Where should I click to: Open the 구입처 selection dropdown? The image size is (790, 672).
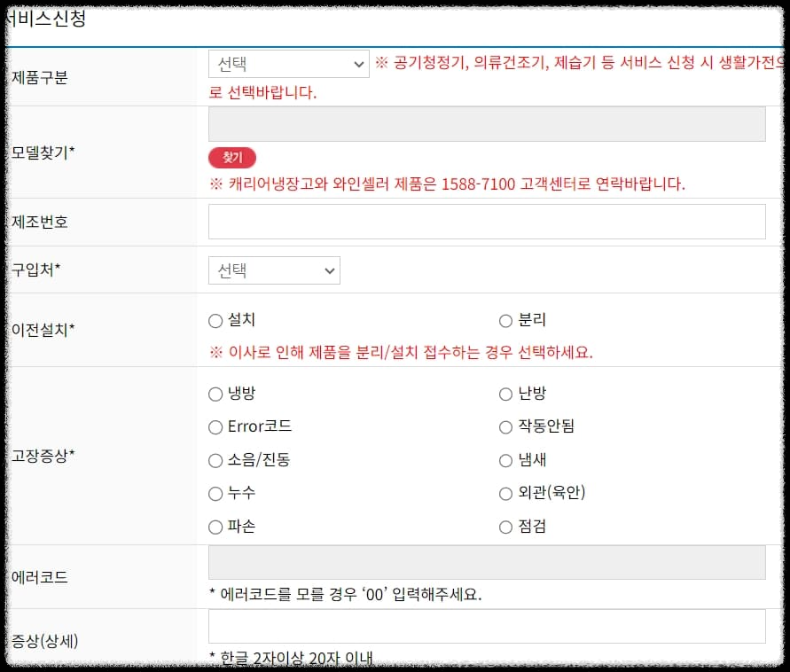pos(273,270)
